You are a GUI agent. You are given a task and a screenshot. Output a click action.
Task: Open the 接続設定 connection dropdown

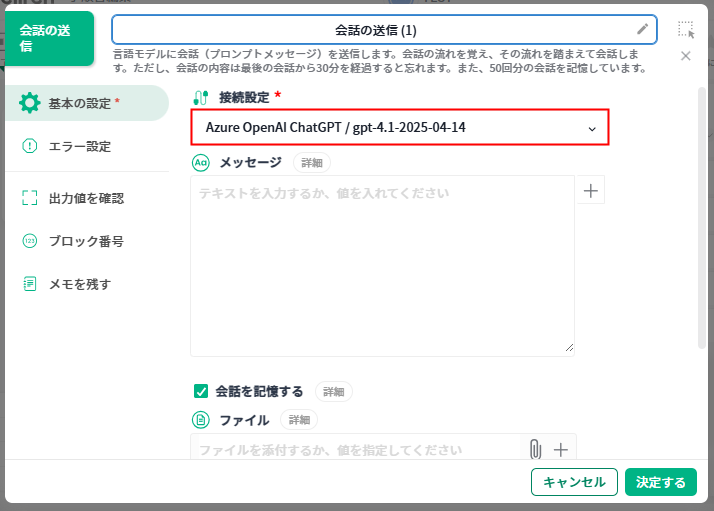tap(399, 128)
